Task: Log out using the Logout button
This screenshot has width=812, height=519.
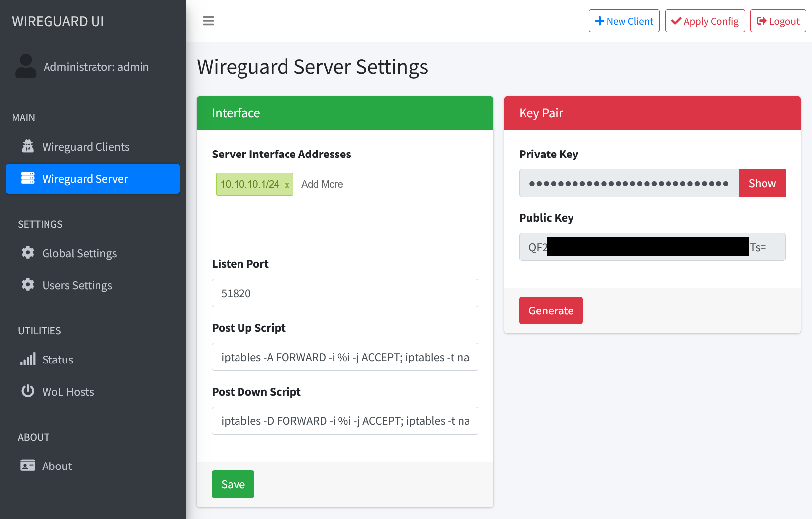Action: (778, 21)
